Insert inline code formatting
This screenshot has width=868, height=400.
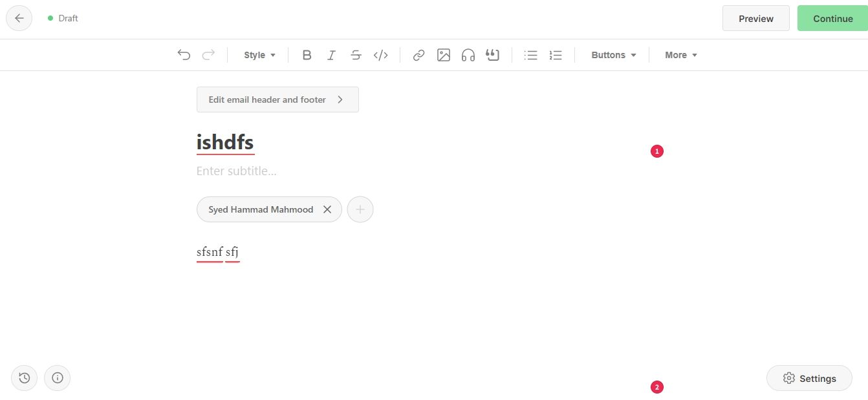click(x=381, y=55)
